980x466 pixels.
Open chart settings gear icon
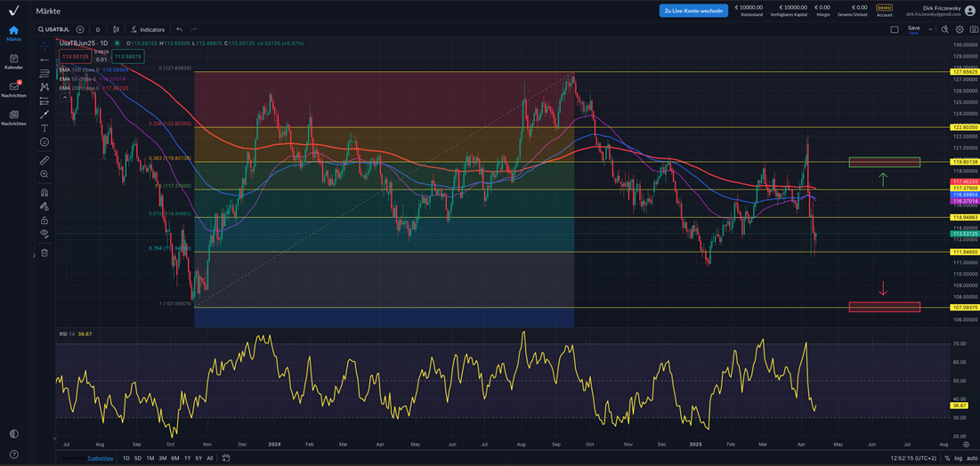tap(960, 29)
